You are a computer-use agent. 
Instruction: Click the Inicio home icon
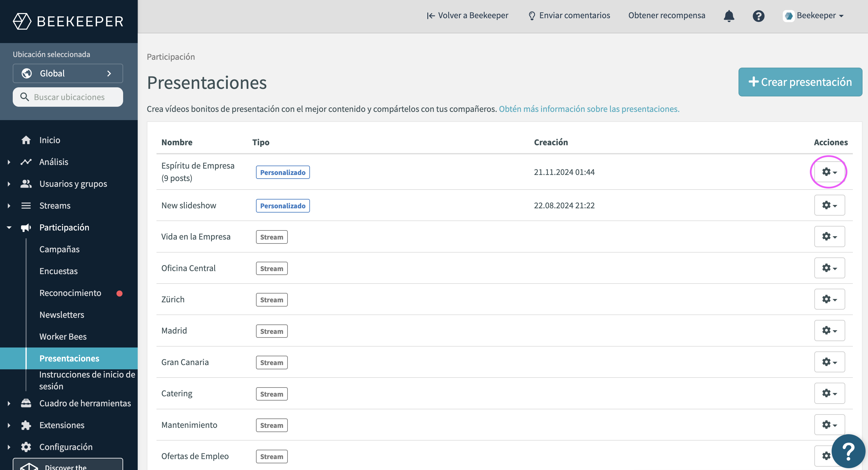[26, 140]
